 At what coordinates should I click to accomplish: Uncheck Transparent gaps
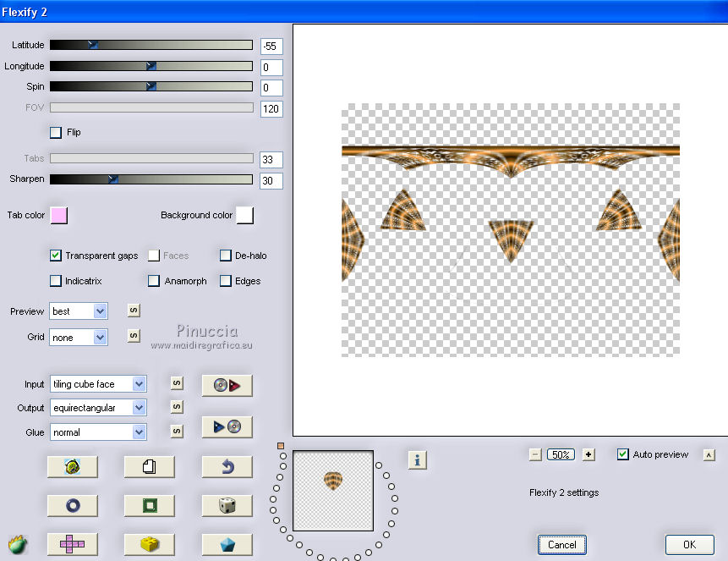click(x=56, y=256)
